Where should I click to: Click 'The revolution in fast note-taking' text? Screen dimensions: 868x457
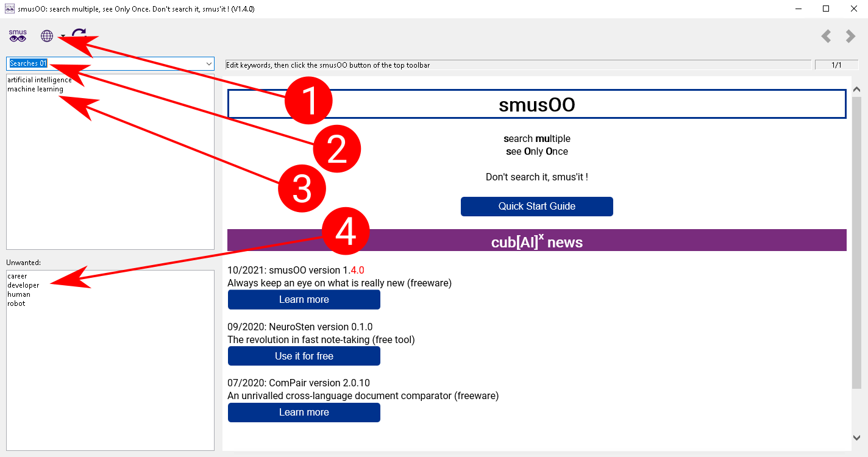(321, 339)
